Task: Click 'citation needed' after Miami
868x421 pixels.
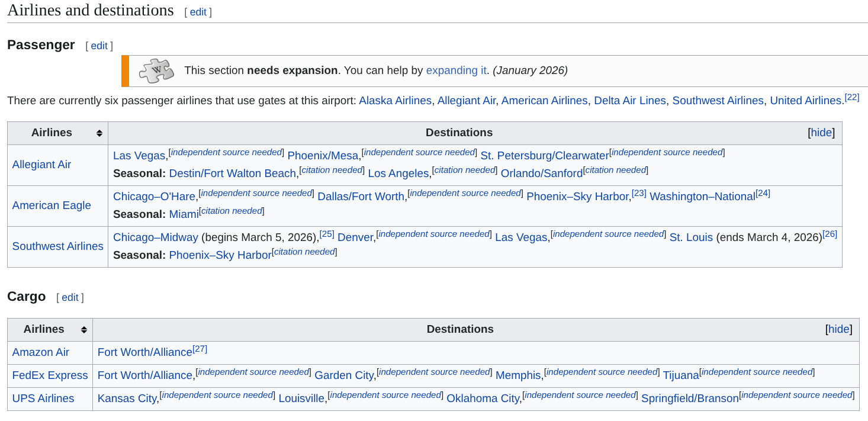Action: (232, 211)
